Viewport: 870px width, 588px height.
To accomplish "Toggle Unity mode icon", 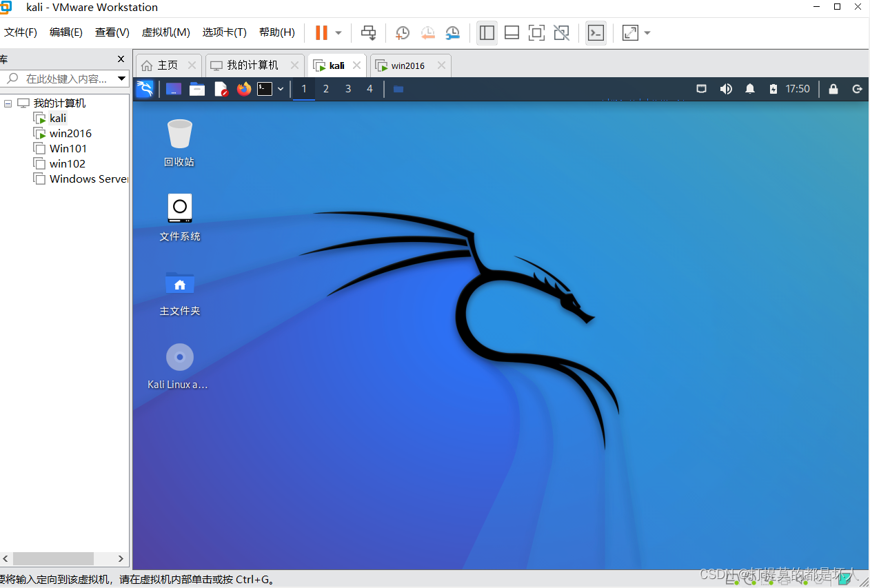I will 561,32.
